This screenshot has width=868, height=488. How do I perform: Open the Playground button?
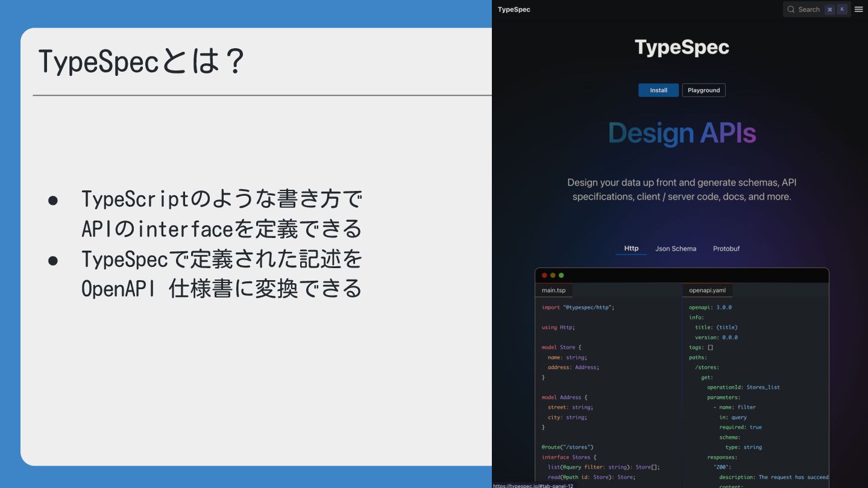coord(703,90)
